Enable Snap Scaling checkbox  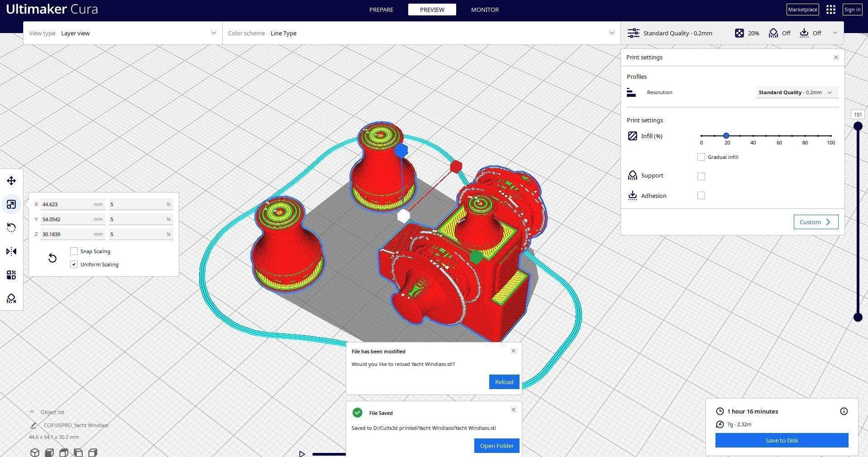tap(74, 251)
